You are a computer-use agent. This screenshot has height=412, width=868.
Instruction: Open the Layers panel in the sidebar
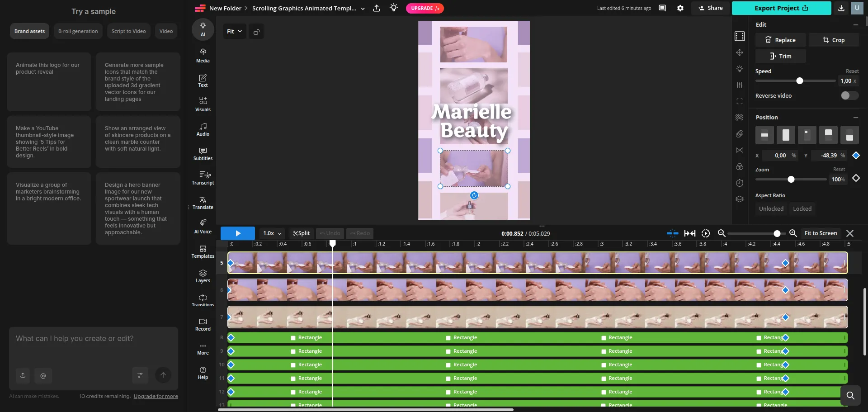pyautogui.click(x=203, y=276)
